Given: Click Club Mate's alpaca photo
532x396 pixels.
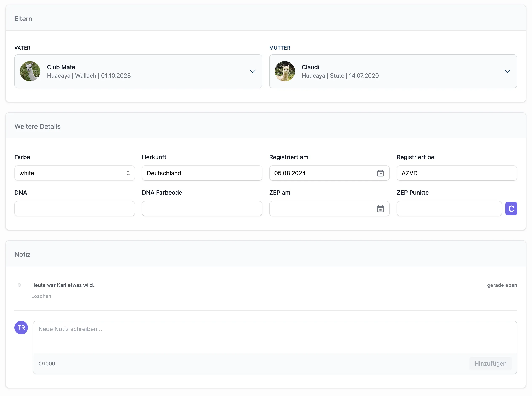Looking at the screenshot, I should 30,71.
